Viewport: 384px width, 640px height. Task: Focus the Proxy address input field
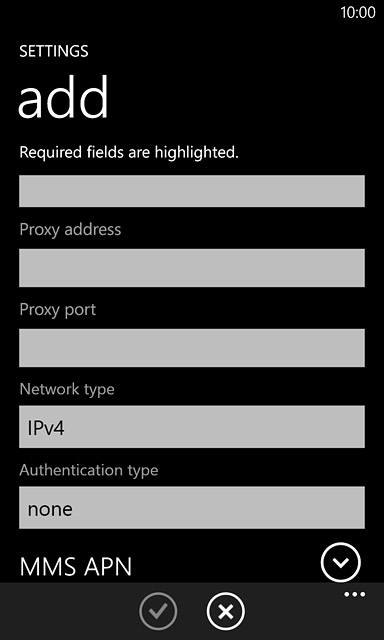pyautogui.click(x=192, y=268)
